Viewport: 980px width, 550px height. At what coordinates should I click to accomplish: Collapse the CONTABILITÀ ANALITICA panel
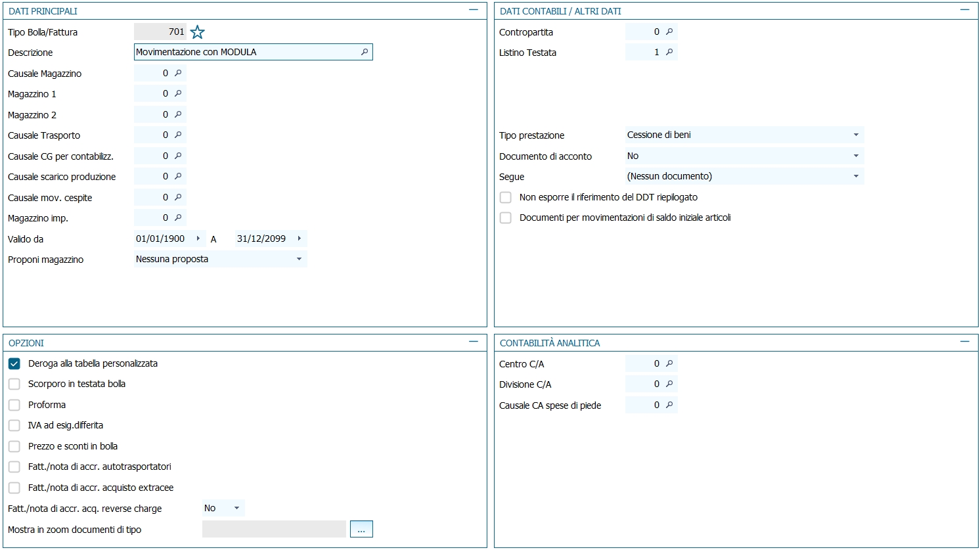tap(965, 342)
